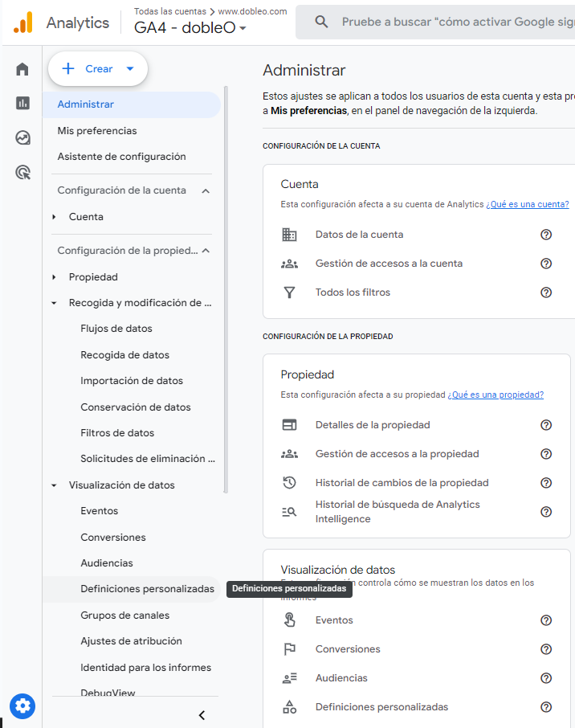
Task: Collapse Configuración de la cuenta section
Action: (206, 191)
